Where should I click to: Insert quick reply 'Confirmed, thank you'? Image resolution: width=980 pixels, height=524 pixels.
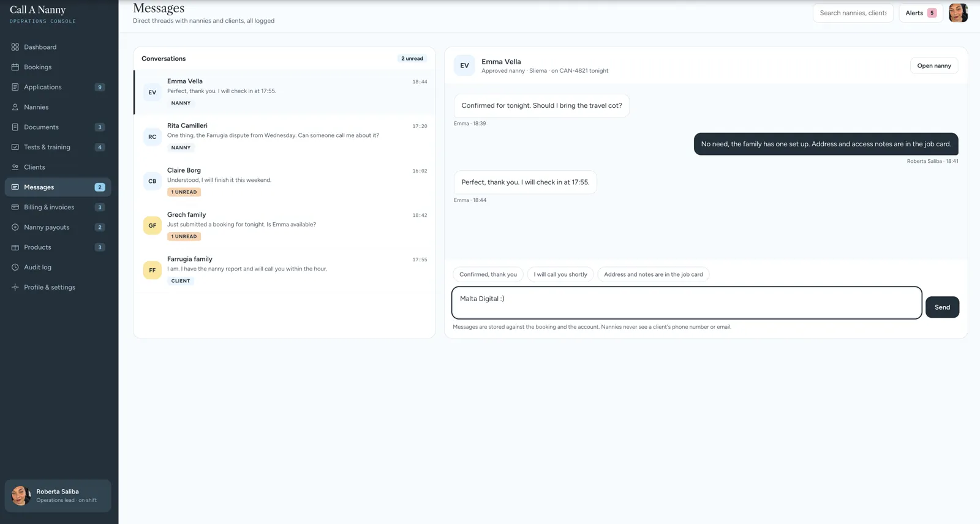tap(488, 274)
